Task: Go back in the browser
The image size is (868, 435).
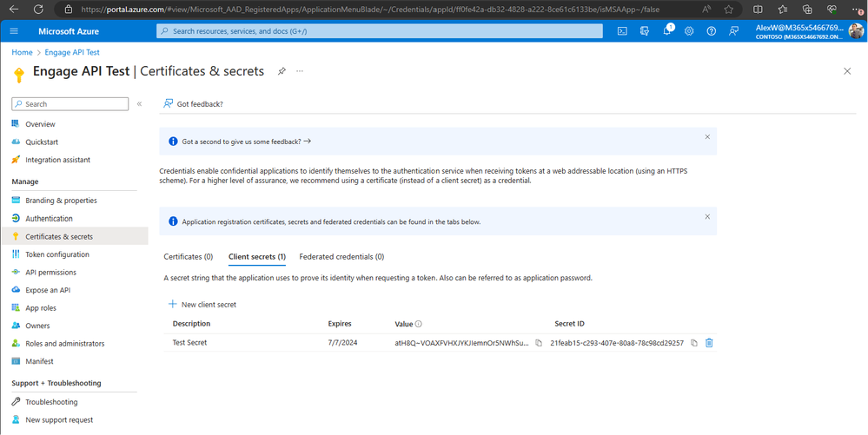Action: 15,9
